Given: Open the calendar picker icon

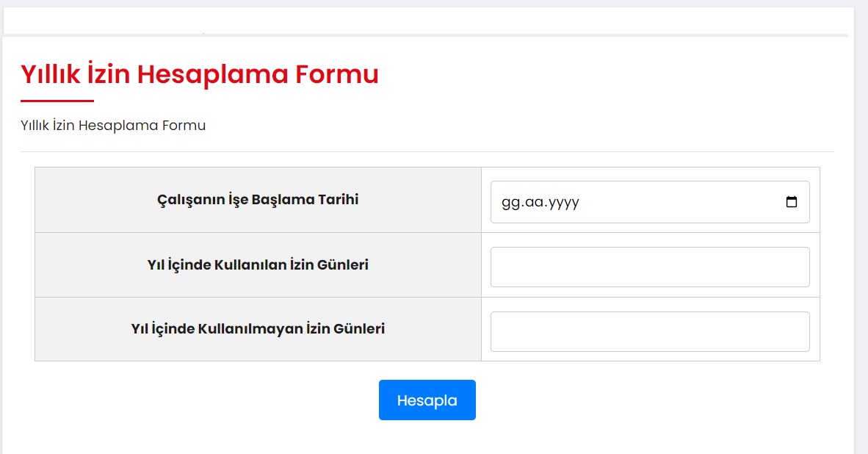Looking at the screenshot, I should [x=792, y=202].
